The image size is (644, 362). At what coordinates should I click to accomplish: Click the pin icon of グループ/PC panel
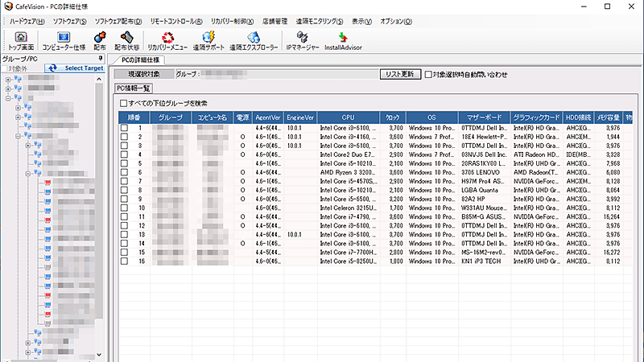click(x=100, y=59)
